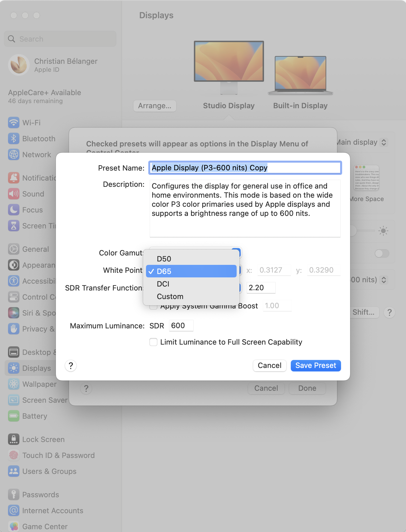
Task: Click the Network globe icon
Action: (x=14, y=155)
